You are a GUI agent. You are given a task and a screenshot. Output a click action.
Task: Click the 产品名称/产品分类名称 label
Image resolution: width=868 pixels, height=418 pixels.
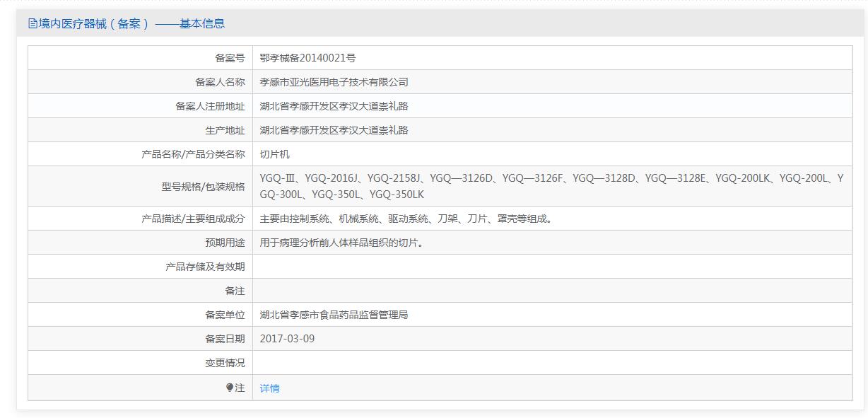click(193, 154)
